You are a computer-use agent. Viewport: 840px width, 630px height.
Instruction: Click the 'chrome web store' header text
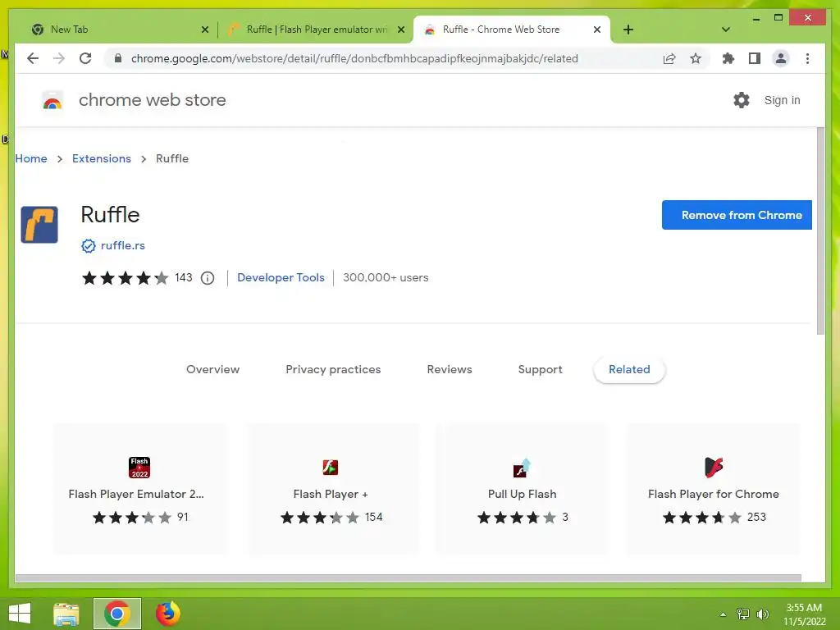152,100
